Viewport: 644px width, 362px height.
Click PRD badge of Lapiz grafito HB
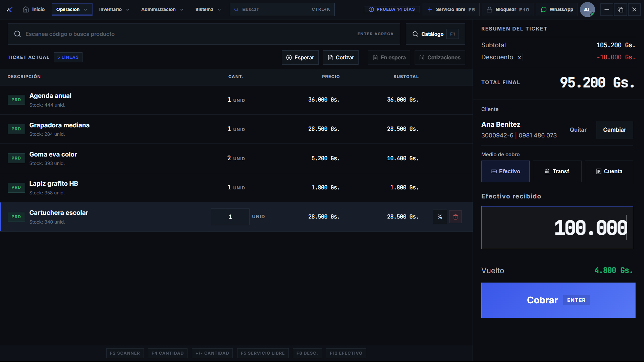(16, 187)
